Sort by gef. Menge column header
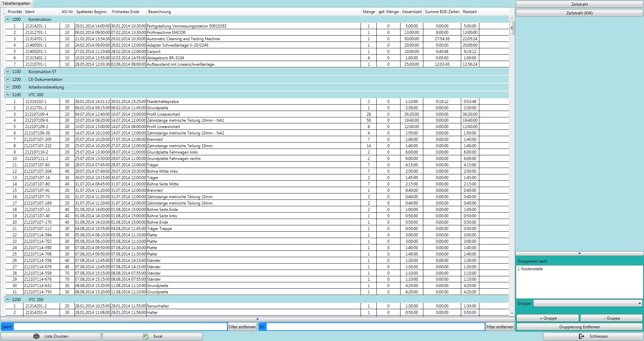This screenshot has width=644, height=341. point(388,12)
